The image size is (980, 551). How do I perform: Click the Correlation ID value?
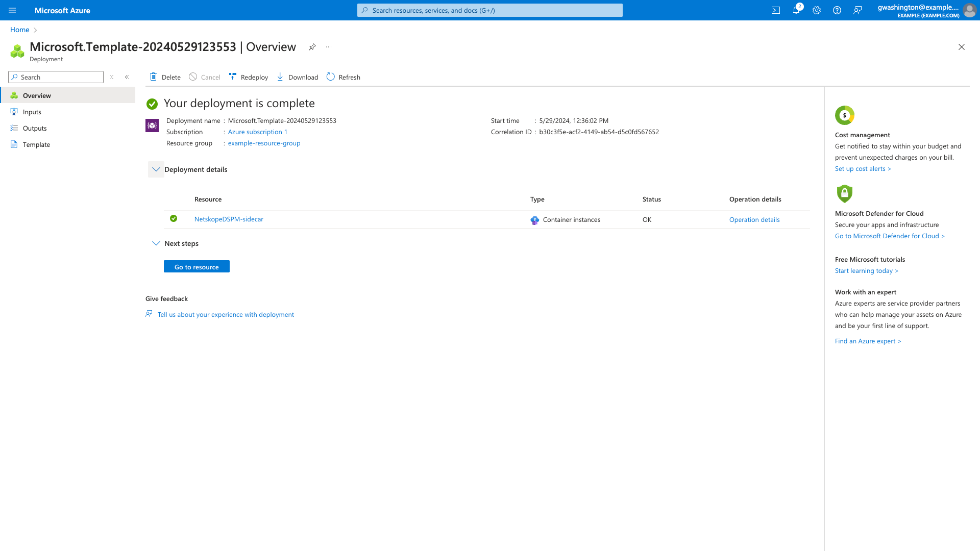coord(599,132)
